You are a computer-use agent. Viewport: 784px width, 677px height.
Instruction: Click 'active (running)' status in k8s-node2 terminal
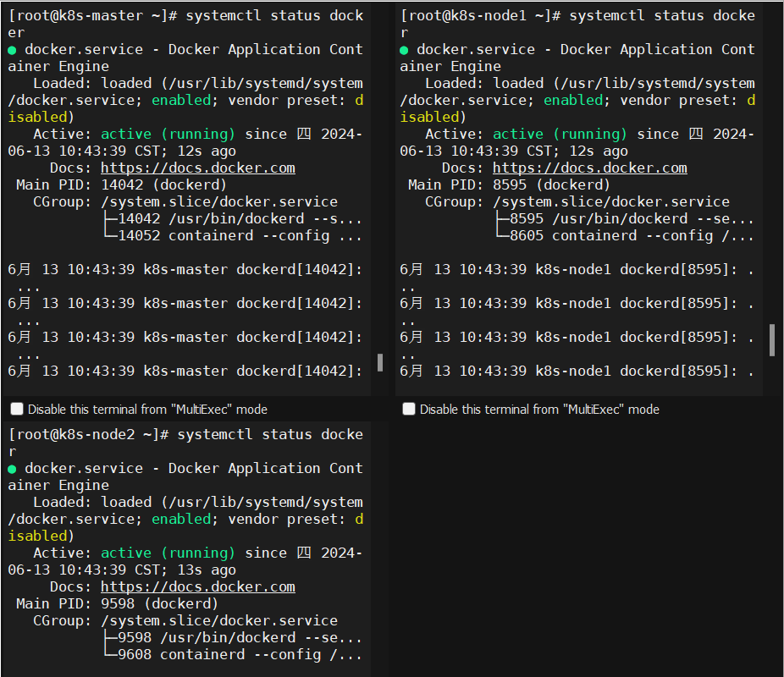click(x=168, y=553)
